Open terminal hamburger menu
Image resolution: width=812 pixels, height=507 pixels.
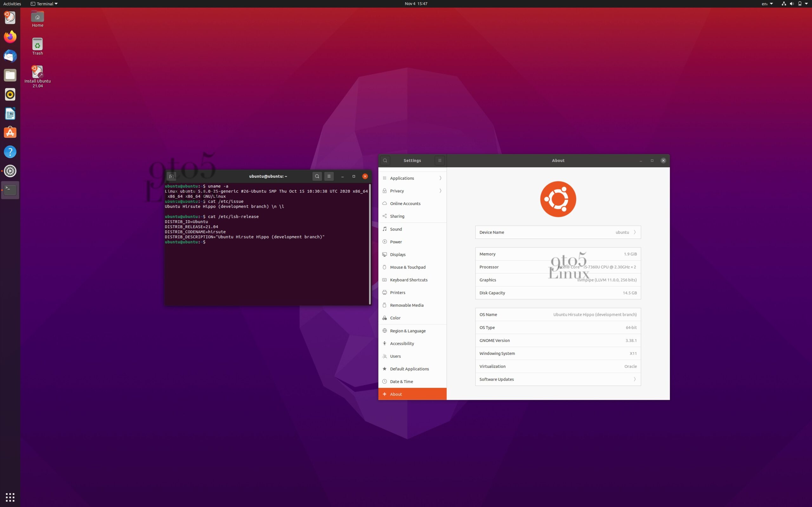click(x=329, y=176)
